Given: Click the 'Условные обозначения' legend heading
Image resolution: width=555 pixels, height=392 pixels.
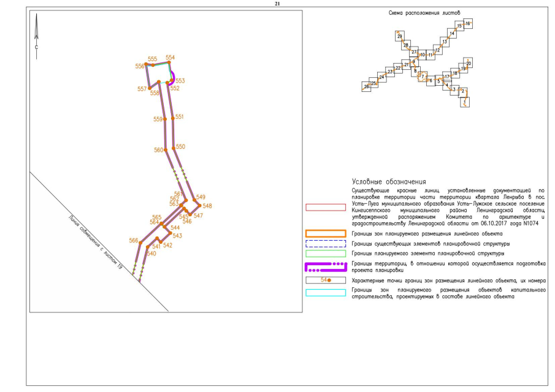Looking at the screenshot, I should tap(389, 182).
